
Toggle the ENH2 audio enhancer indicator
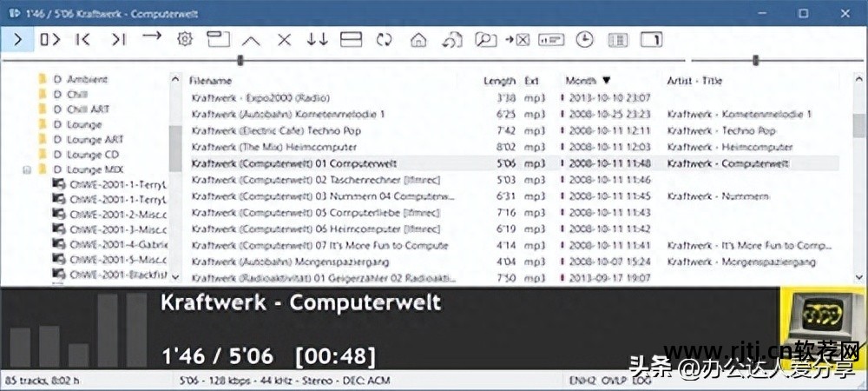tap(582, 381)
